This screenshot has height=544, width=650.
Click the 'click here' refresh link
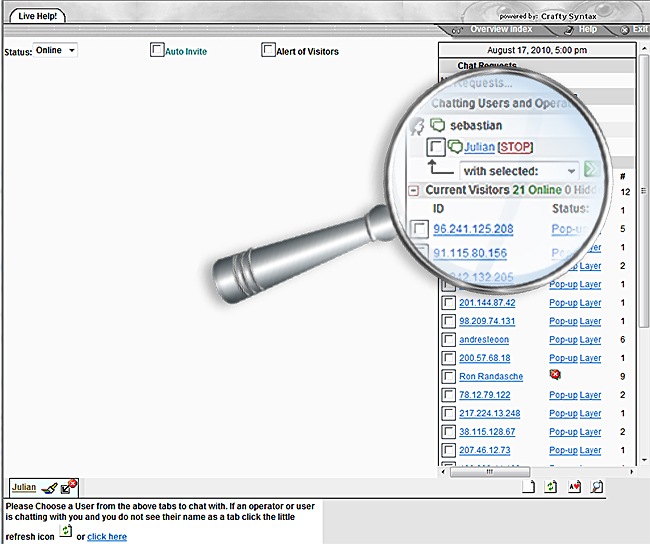click(x=107, y=537)
